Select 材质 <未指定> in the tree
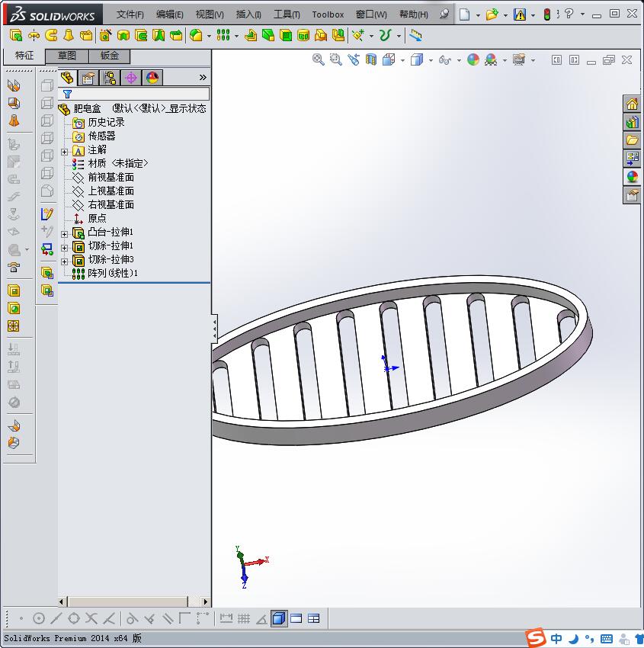Screen dimensions: 644x648 click(x=117, y=164)
